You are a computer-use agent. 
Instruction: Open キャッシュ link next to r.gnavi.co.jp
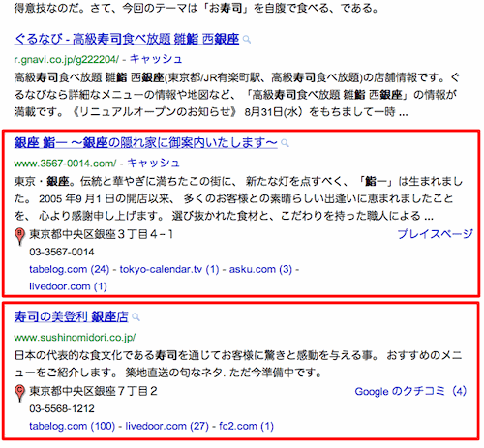click(x=156, y=59)
